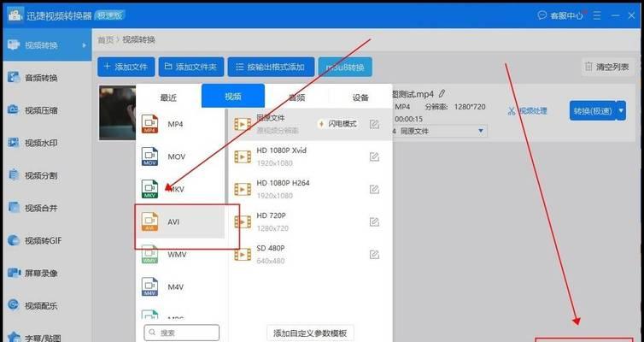This screenshot has height=342, width=644.
Task: Click the film icon of HD 1080P Xvid
Action: click(243, 156)
